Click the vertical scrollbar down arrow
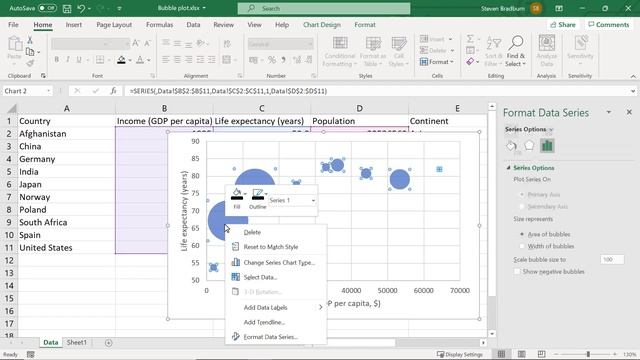 click(492, 334)
